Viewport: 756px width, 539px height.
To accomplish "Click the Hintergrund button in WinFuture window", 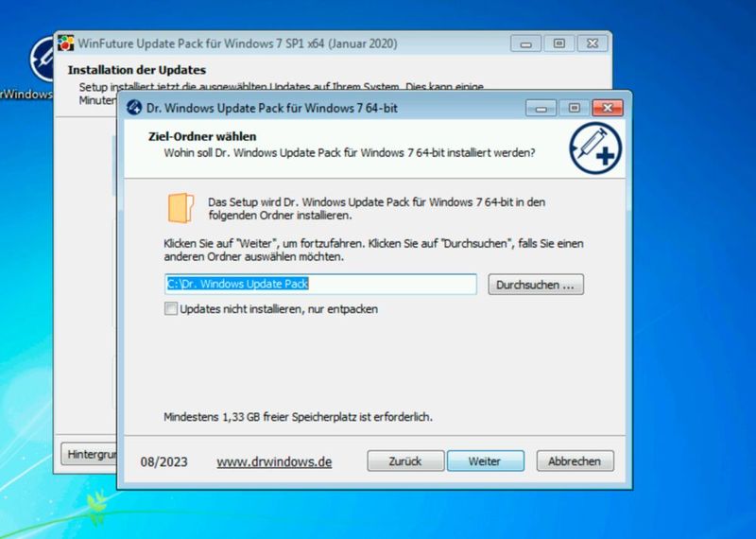I will 89,454.
